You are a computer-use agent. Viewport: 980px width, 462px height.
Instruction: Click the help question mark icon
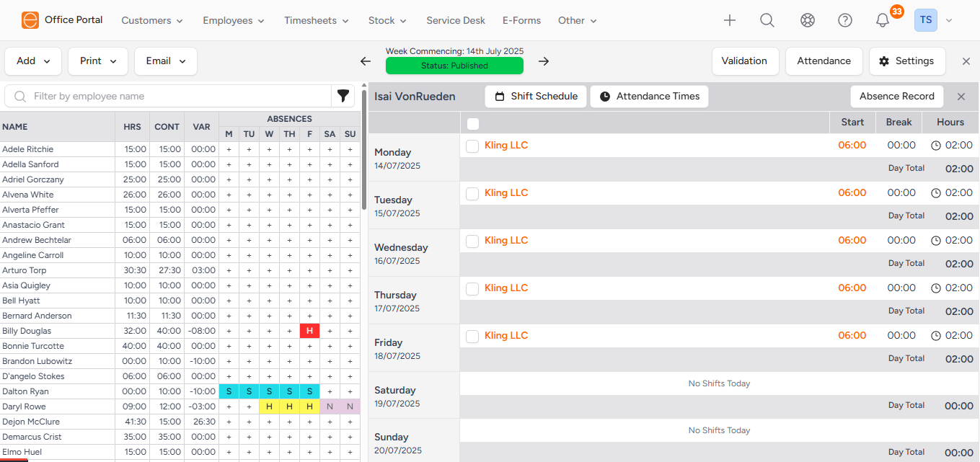point(844,20)
